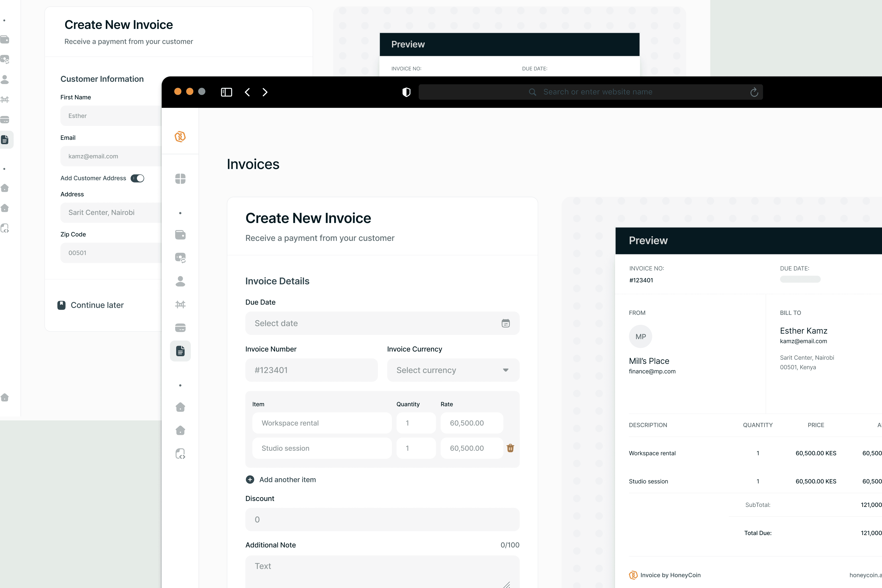Click the Select date due date field
882x588 pixels.
point(382,323)
